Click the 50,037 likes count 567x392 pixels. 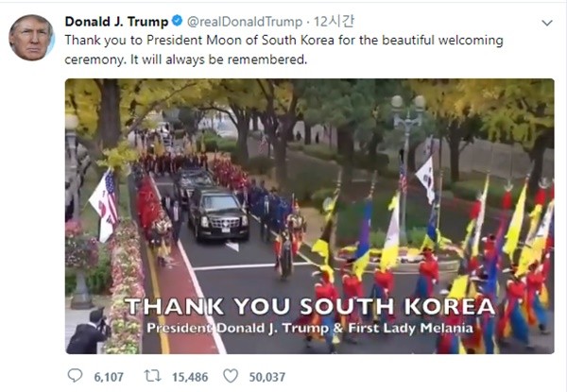click(x=266, y=377)
